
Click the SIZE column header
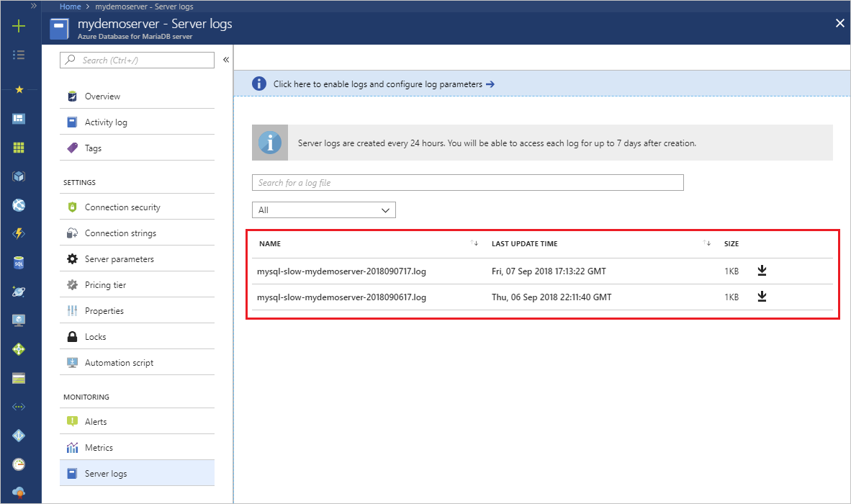[x=731, y=243]
